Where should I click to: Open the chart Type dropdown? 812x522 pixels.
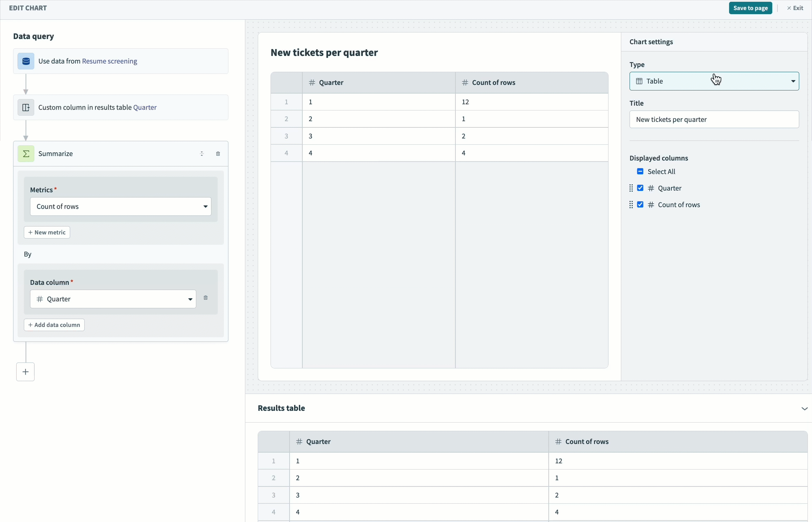tap(793, 81)
